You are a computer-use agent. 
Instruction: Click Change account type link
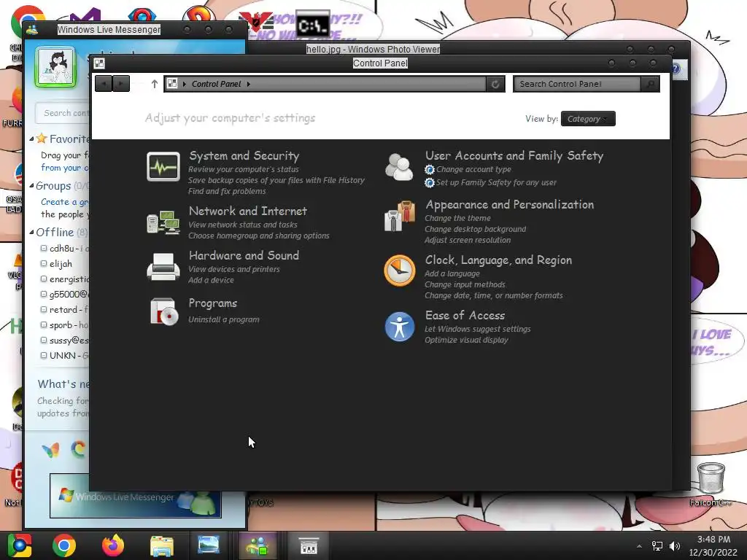click(x=473, y=169)
